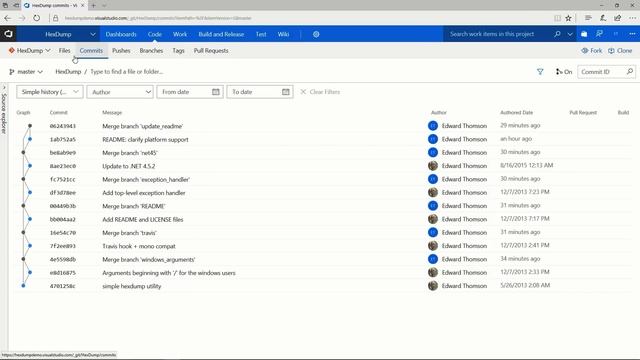
Task: Open browser reading view icon
Action: [x=557, y=18]
